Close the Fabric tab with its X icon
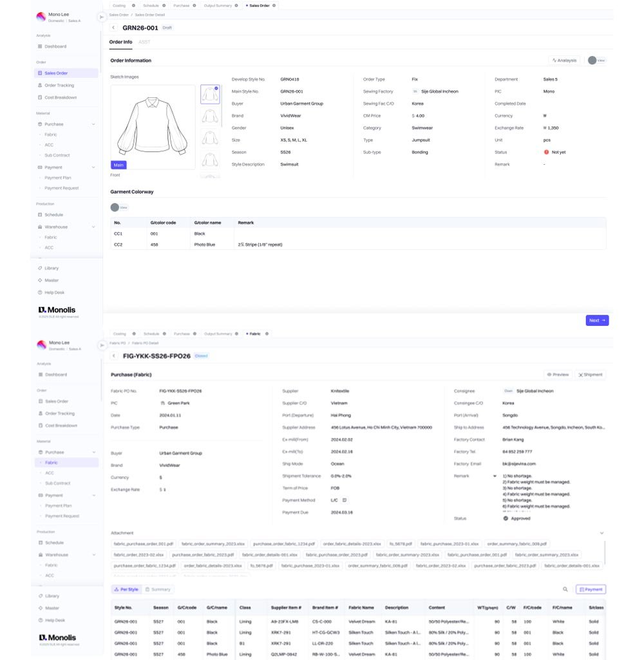The height and width of the screenshot is (660, 644). click(267, 334)
